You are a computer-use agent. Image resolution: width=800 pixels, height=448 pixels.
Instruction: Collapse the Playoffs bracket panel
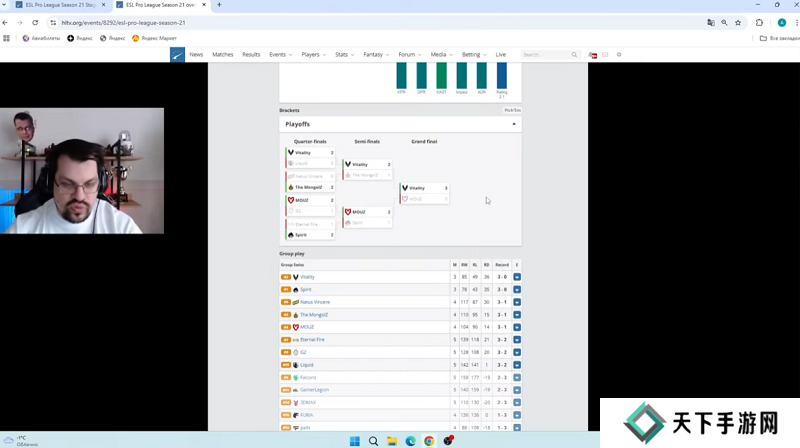pyautogui.click(x=514, y=124)
